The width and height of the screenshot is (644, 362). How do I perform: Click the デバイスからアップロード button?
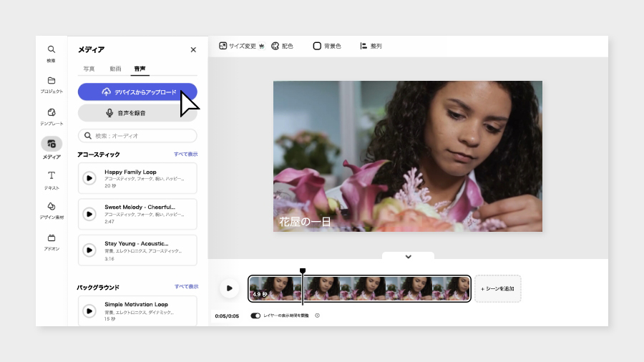tap(137, 92)
